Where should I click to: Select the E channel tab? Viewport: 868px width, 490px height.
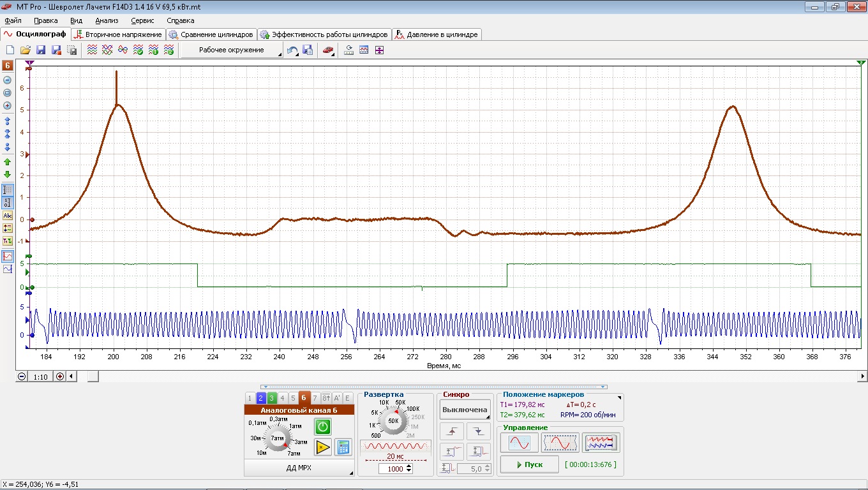pyautogui.click(x=347, y=397)
